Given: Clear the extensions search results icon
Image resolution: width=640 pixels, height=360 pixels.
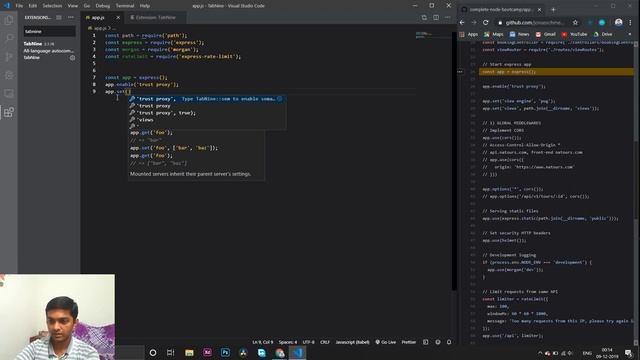Looking at the screenshot, I should coord(59,18).
